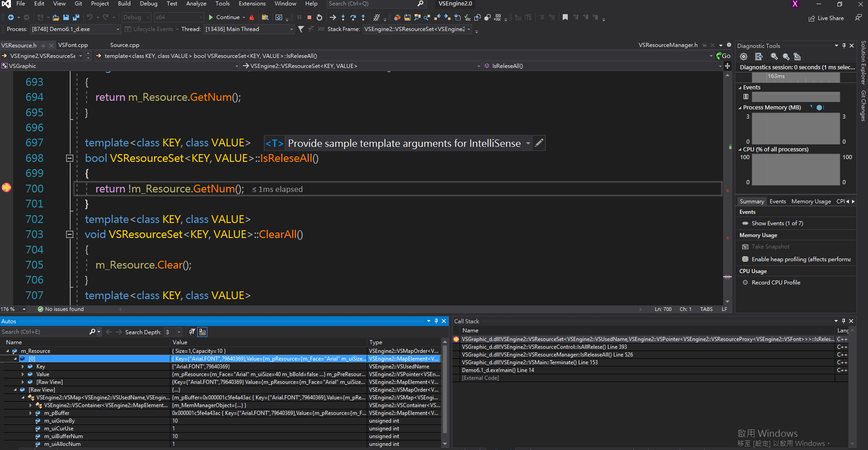Open the Diagnostic Tools settings gear
Viewport: 868px width, 450px height.
tap(744, 56)
